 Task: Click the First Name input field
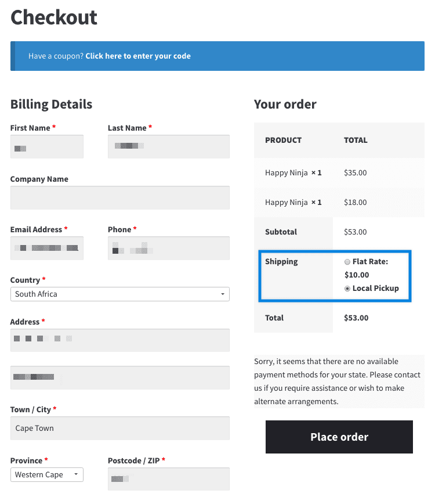(x=46, y=146)
